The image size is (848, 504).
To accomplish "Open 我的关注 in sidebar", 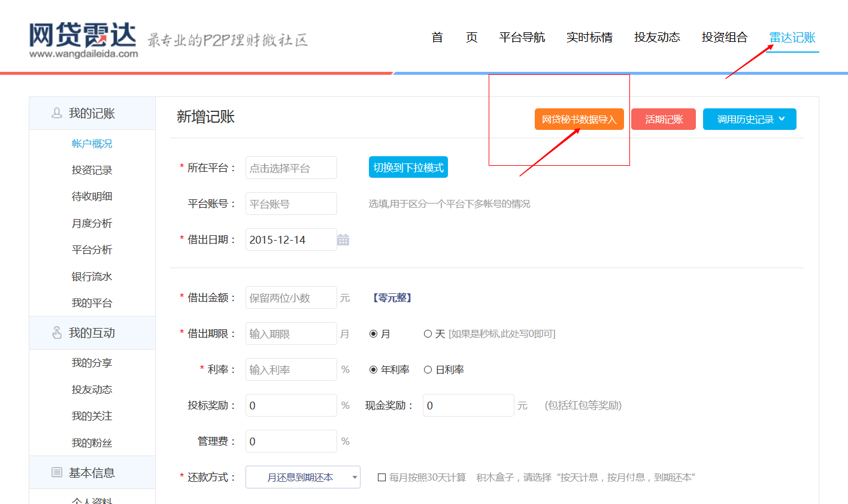I will click(x=92, y=416).
